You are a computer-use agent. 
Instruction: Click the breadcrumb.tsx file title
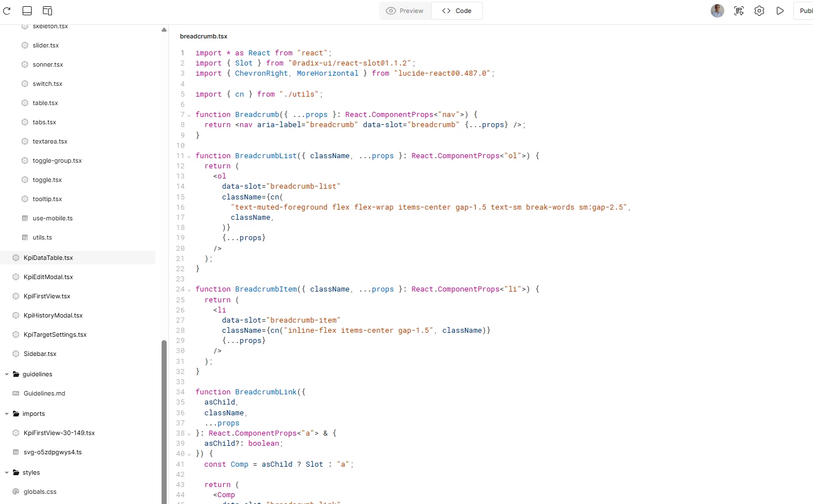click(203, 36)
